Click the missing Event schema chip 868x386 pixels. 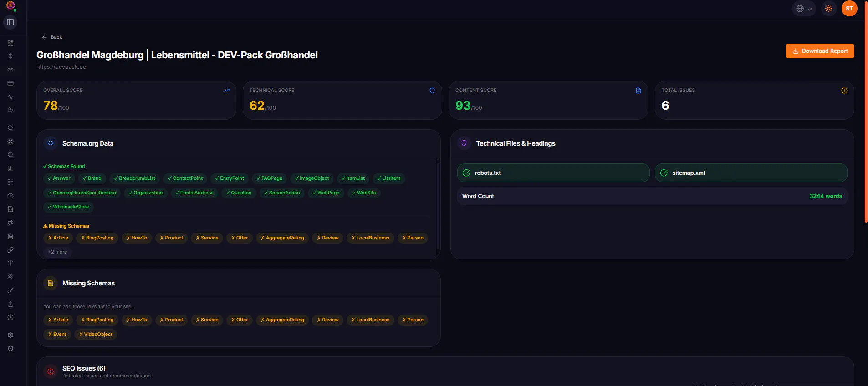click(x=57, y=335)
